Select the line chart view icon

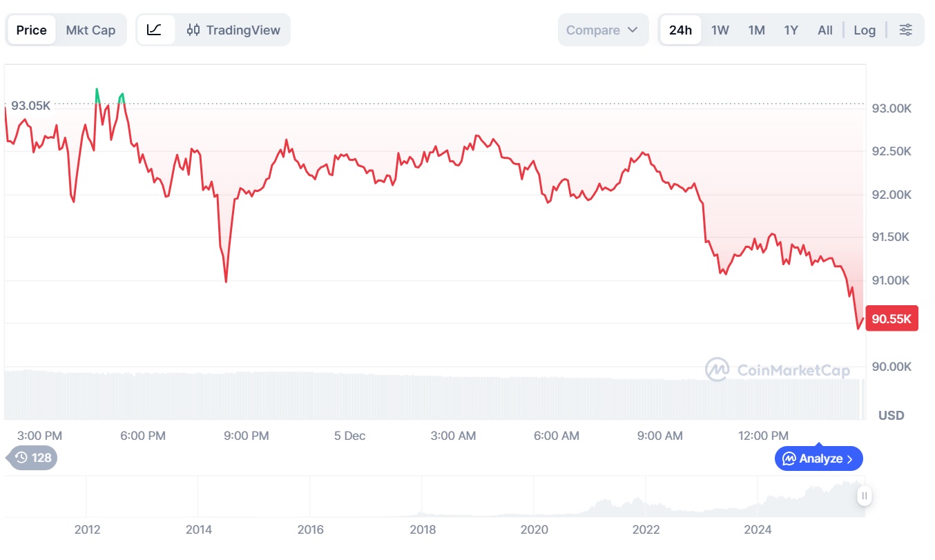155,30
